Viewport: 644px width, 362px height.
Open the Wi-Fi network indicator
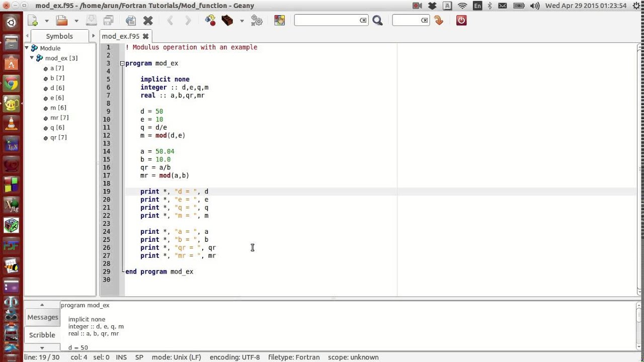(x=462, y=6)
